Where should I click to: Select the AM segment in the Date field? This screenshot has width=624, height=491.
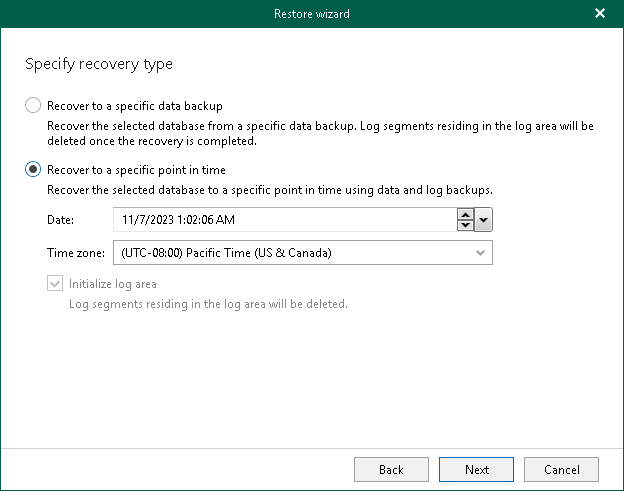226,220
